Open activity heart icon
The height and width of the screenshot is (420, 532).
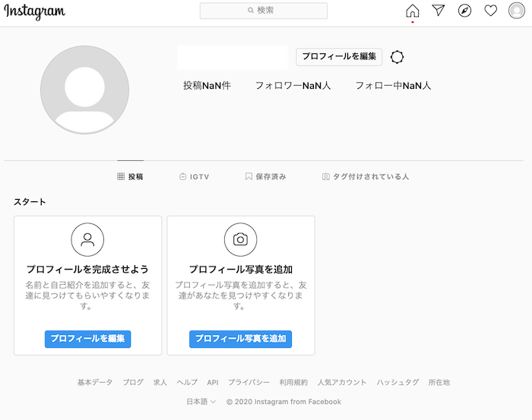491,11
